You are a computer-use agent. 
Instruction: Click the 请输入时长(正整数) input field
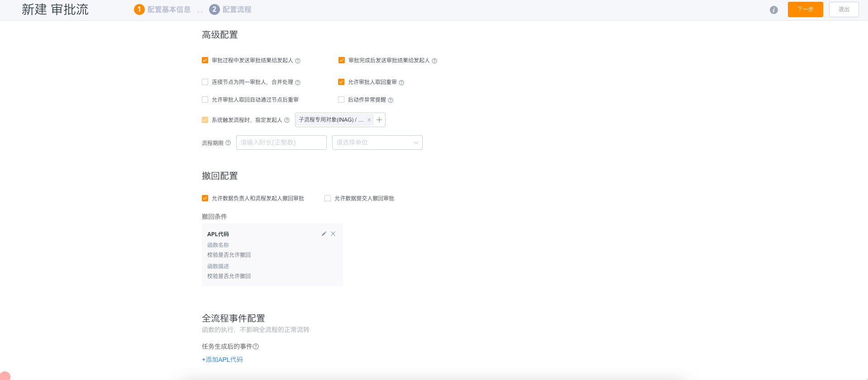281,142
